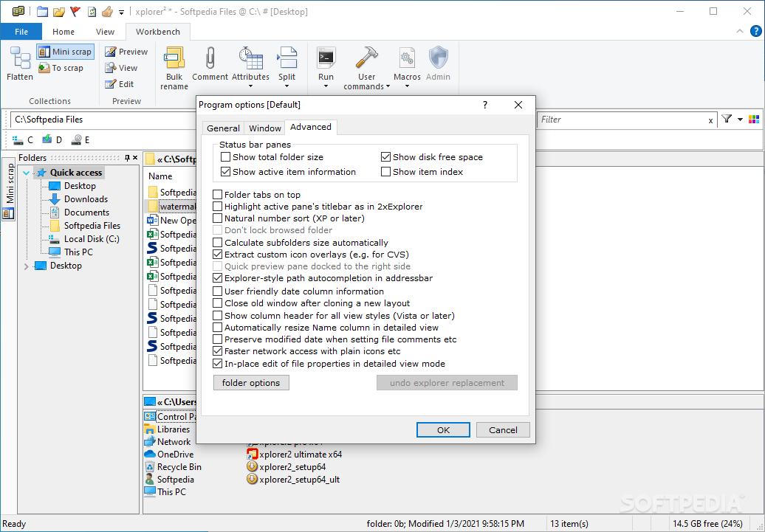The height and width of the screenshot is (532, 765).
Task: Switch to the View ribbon tab
Action: click(105, 32)
